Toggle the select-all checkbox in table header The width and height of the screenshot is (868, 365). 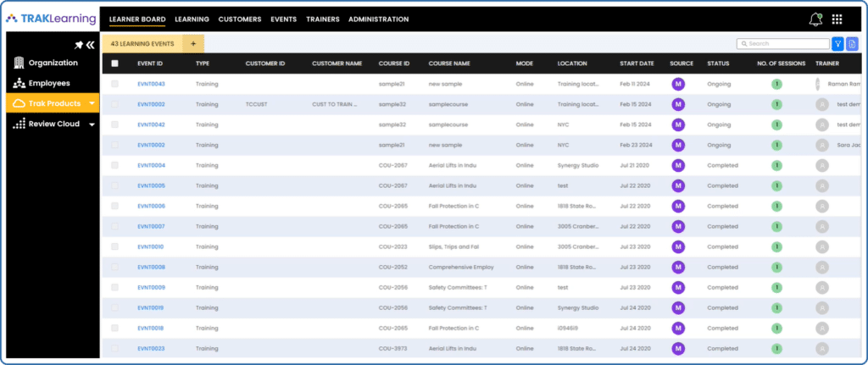coord(114,64)
